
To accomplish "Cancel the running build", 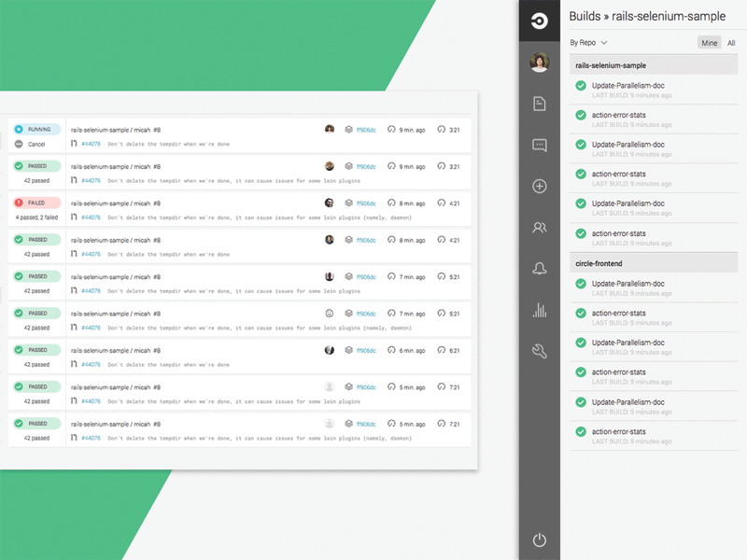I will pos(30,144).
